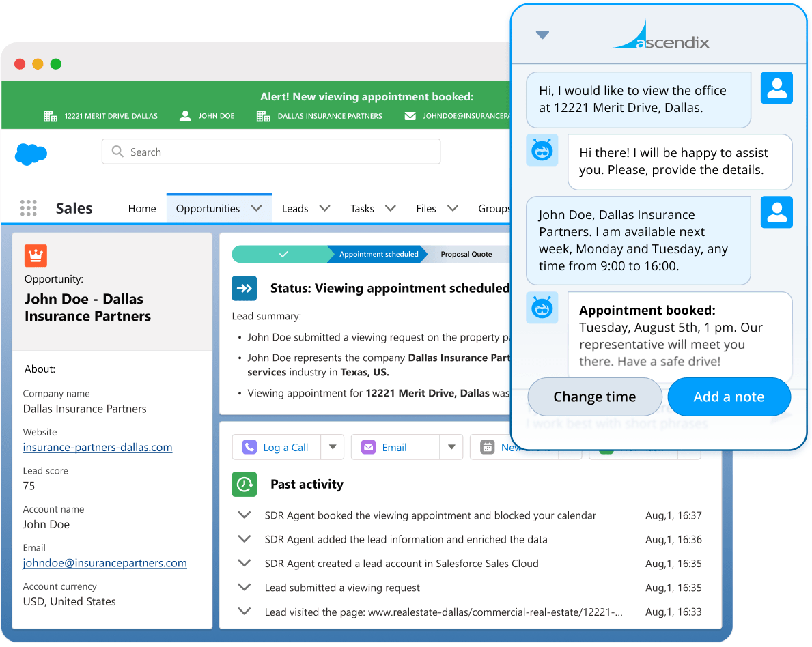Open the Tasks tab dropdown arrow
Screen dimensions: 812x647
(391, 208)
